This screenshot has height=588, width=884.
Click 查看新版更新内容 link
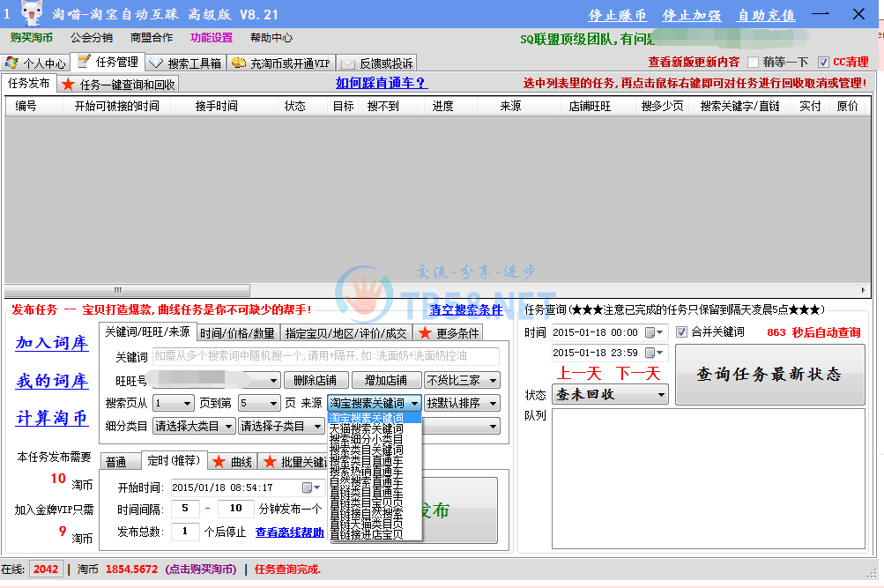pyautogui.click(x=694, y=62)
